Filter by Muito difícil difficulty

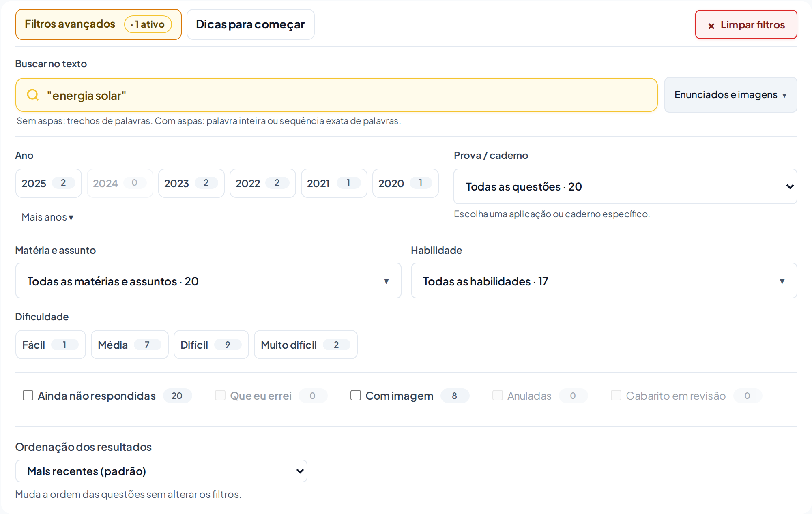click(306, 345)
